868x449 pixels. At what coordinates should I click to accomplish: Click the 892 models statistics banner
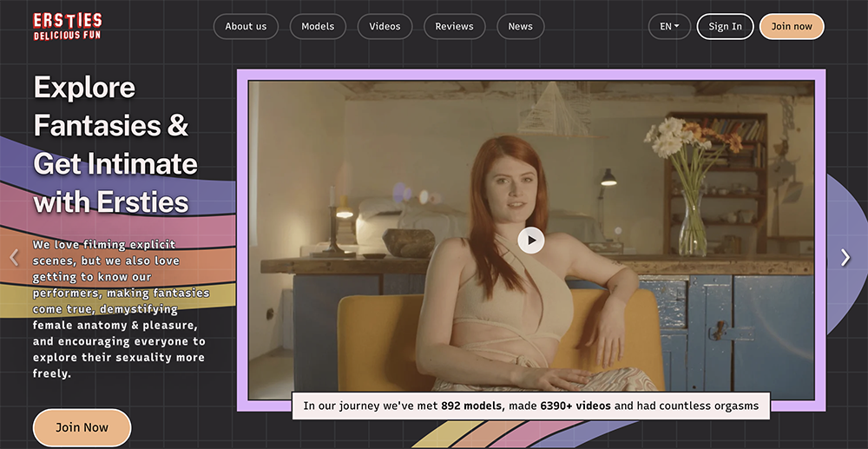tap(531, 406)
